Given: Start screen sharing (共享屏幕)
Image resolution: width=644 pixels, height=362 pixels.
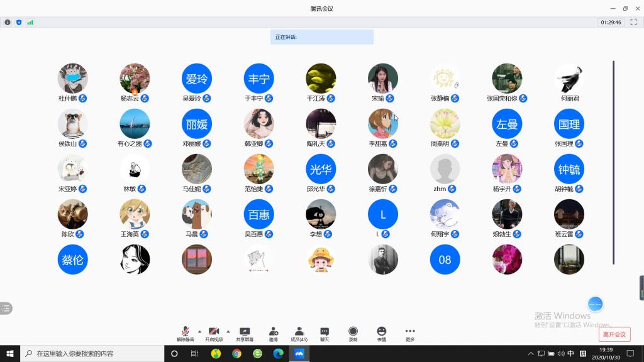Looking at the screenshot, I should tap(245, 332).
